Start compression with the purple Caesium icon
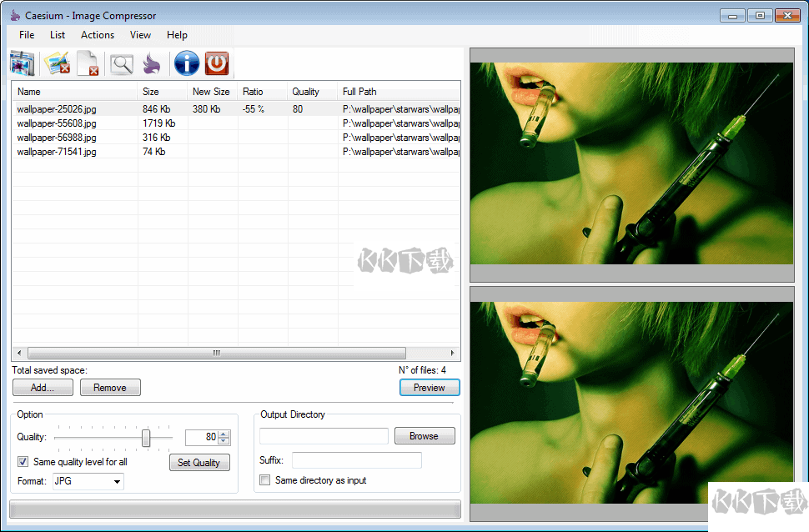This screenshot has height=532, width=809. point(153,63)
